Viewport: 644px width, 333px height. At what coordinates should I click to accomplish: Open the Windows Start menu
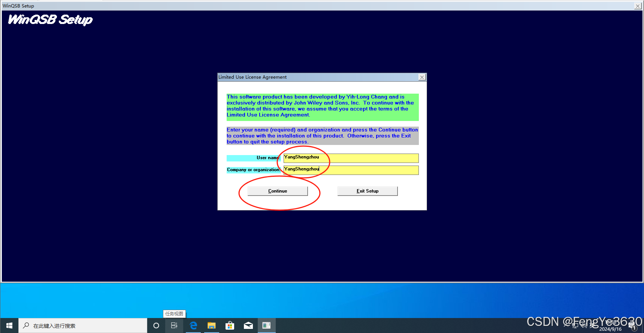click(9, 326)
